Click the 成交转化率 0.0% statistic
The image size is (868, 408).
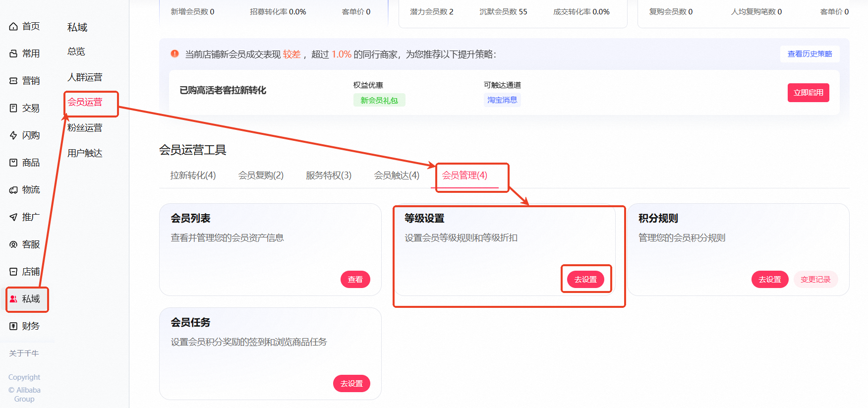click(x=581, y=11)
